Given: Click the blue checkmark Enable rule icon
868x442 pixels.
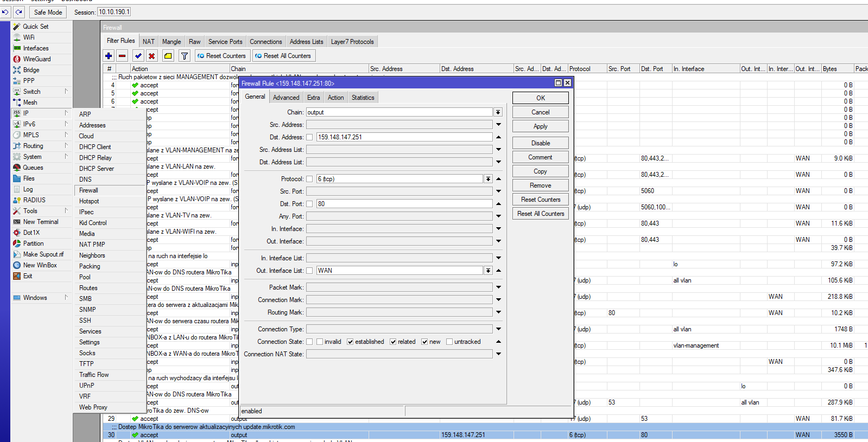Looking at the screenshot, I should tap(138, 56).
